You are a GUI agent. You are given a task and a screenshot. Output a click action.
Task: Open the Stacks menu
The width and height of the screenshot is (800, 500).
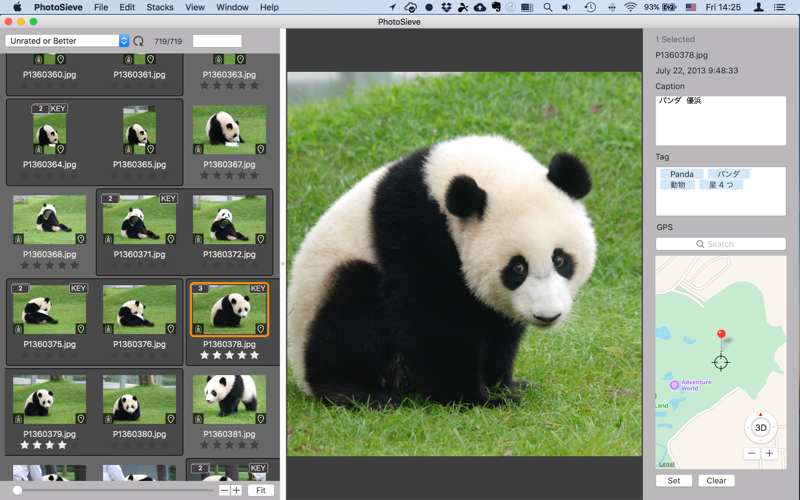tap(160, 7)
